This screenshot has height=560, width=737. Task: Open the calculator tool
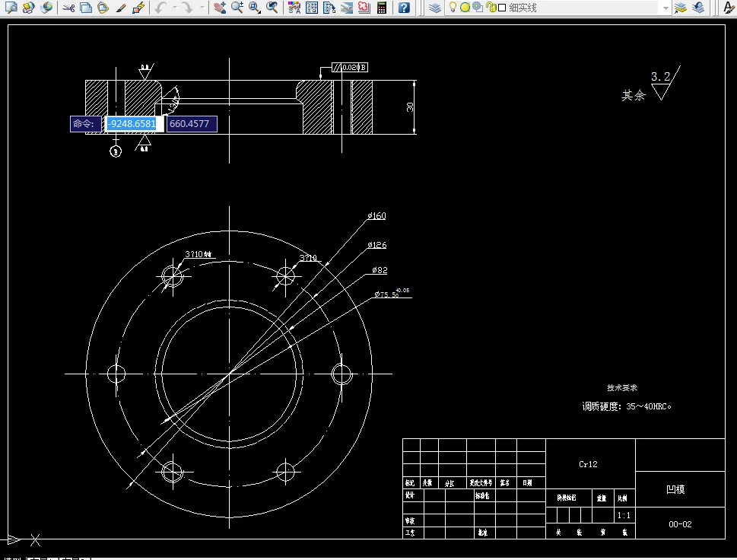click(x=382, y=8)
